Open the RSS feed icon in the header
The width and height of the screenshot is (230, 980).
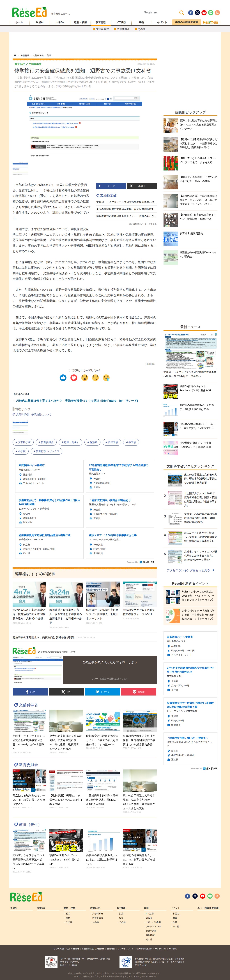pyautogui.click(x=217, y=13)
